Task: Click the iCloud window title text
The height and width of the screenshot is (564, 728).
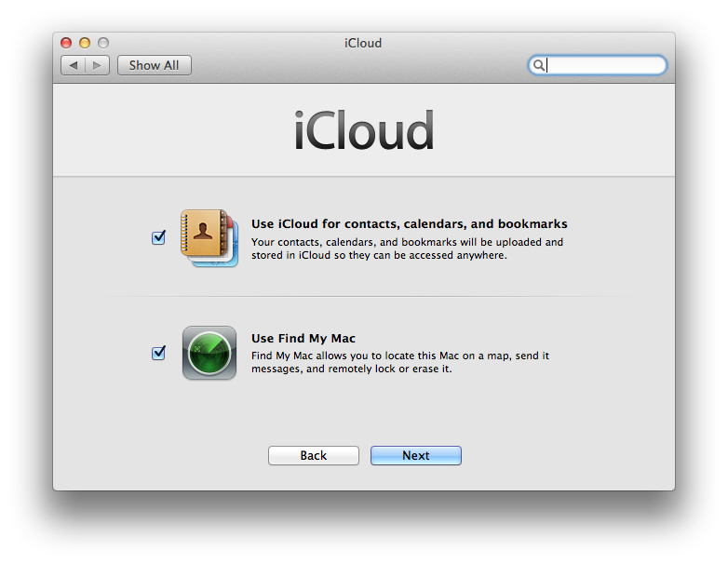Action: tap(363, 43)
